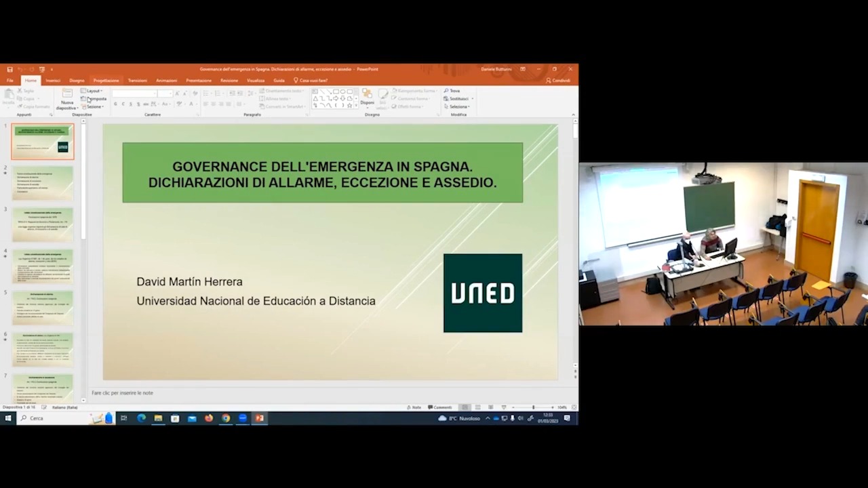Open the File menu tab
The height and width of the screenshot is (488, 868).
click(10, 81)
